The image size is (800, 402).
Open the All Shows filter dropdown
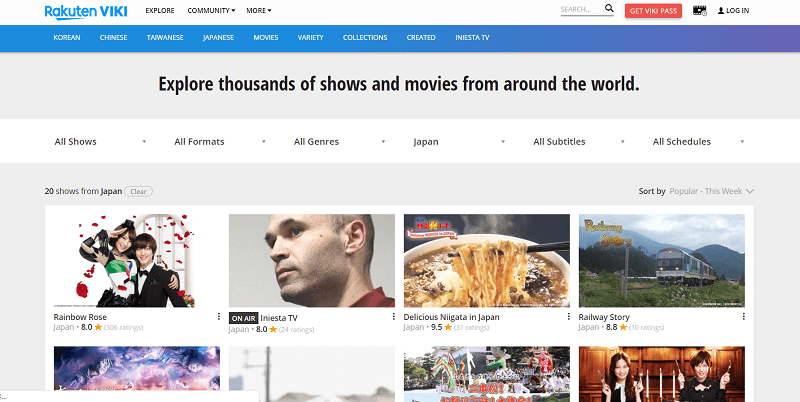(101, 142)
